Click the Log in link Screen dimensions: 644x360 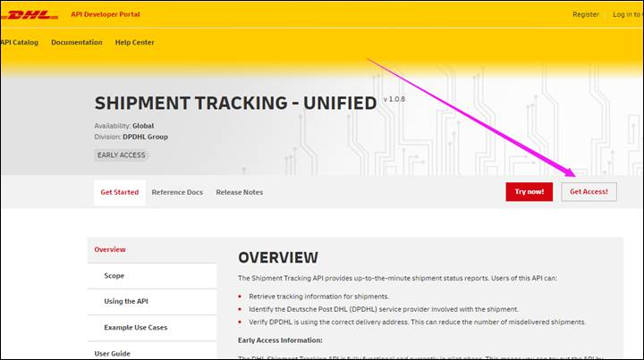(628, 14)
